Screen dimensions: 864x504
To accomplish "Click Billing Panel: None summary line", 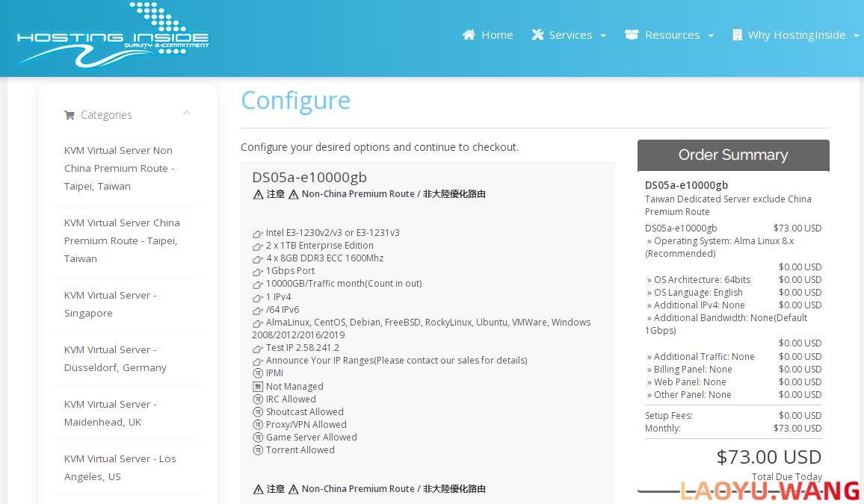I will click(x=733, y=369).
